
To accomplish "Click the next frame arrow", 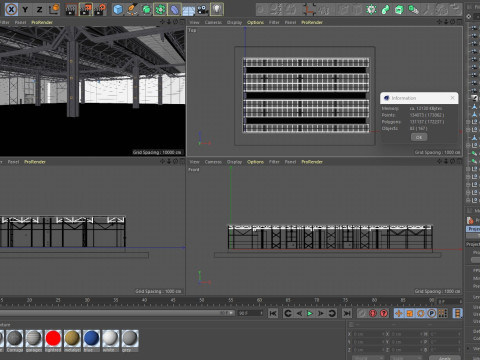I will pyautogui.click(x=321, y=313).
